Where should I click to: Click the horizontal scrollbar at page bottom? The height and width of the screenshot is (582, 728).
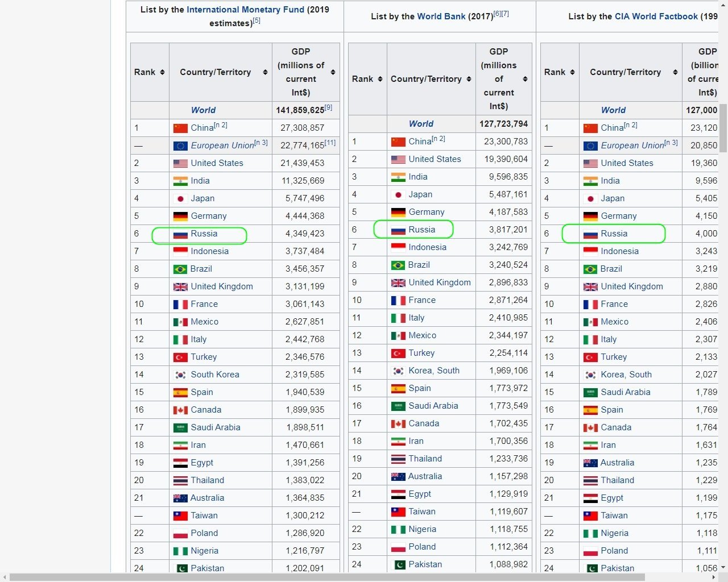327,577
